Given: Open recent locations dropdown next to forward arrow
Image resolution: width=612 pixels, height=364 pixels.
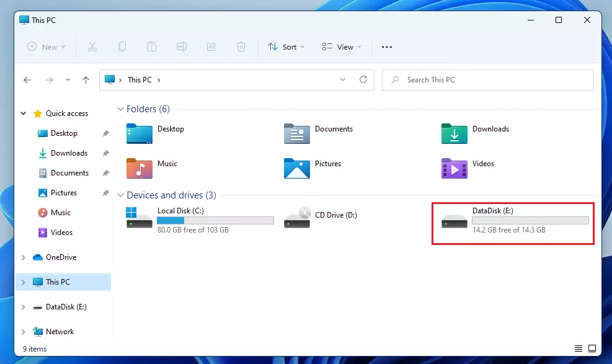Looking at the screenshot, I should [x=68, y=80].
